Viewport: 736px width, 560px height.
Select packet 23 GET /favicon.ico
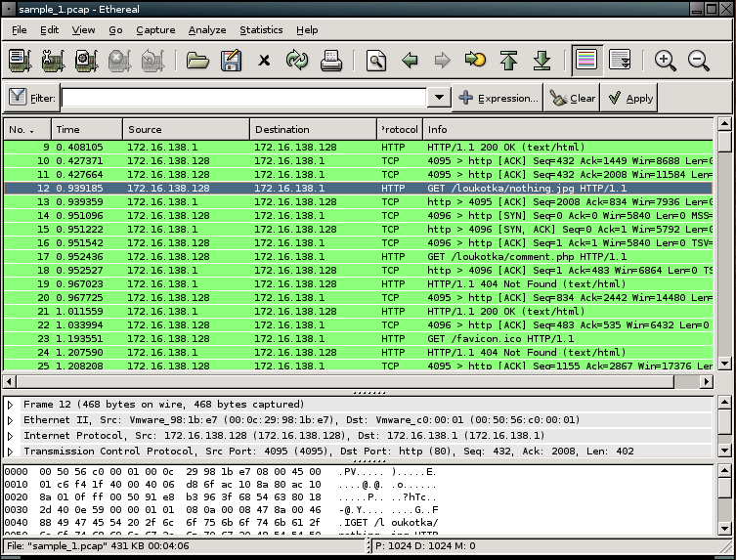pos(358,339)
